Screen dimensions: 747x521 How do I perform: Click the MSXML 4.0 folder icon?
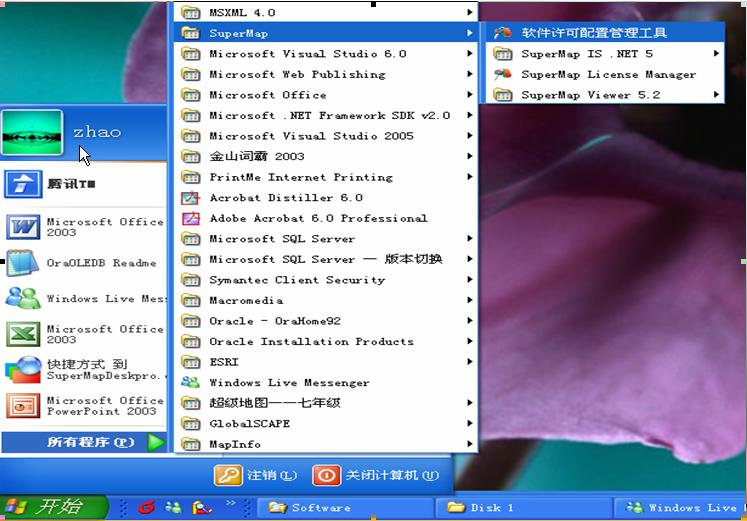pyautogui.click(x=191, y=12)
